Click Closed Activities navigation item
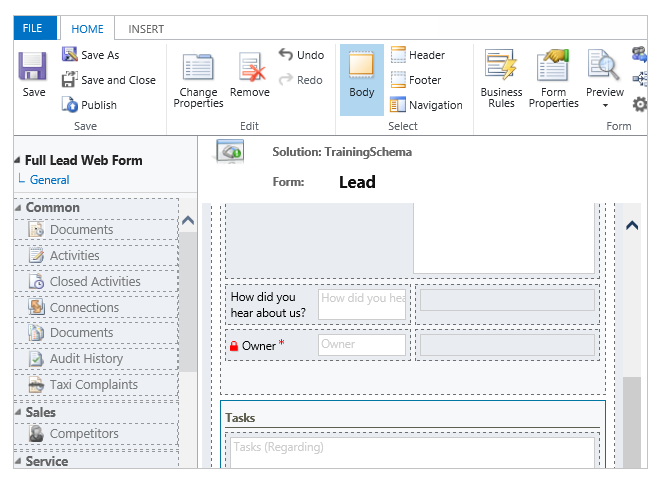This screenshot has height=480, width=659. coord(96,282)
